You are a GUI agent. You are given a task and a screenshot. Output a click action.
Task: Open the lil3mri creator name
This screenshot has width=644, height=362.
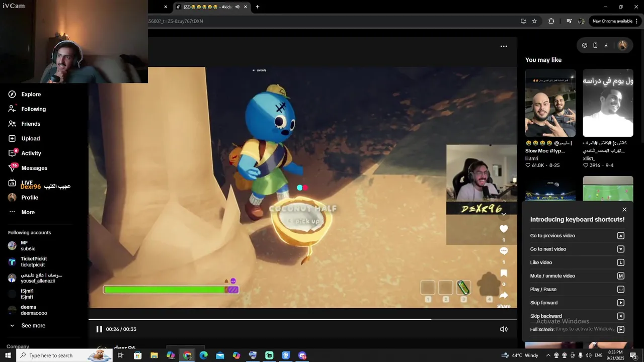click(x=532, y=158)
